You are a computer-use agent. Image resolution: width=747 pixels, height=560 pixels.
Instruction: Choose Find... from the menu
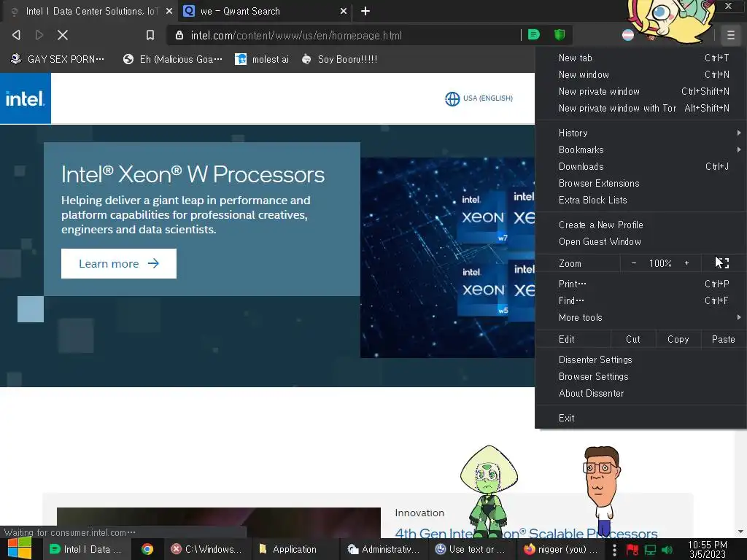tap(641, 300)
